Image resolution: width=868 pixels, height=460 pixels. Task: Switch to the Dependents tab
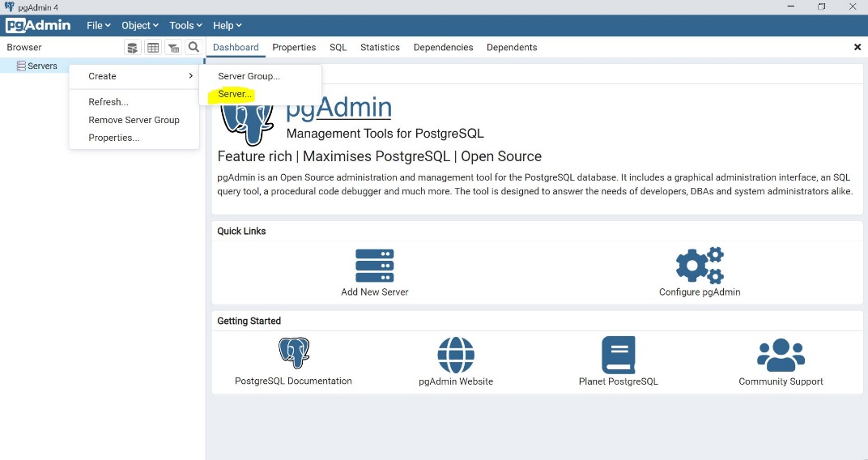[512, 48]
